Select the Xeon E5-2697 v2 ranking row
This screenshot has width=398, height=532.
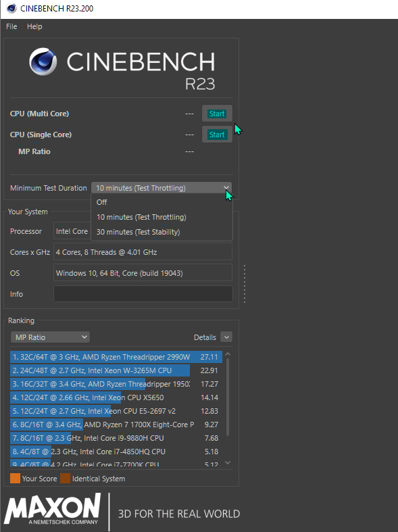click(x=116, y=411)
